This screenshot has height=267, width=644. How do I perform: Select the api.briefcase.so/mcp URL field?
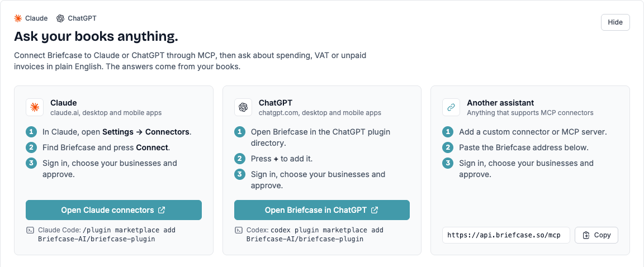pos(506,235)
